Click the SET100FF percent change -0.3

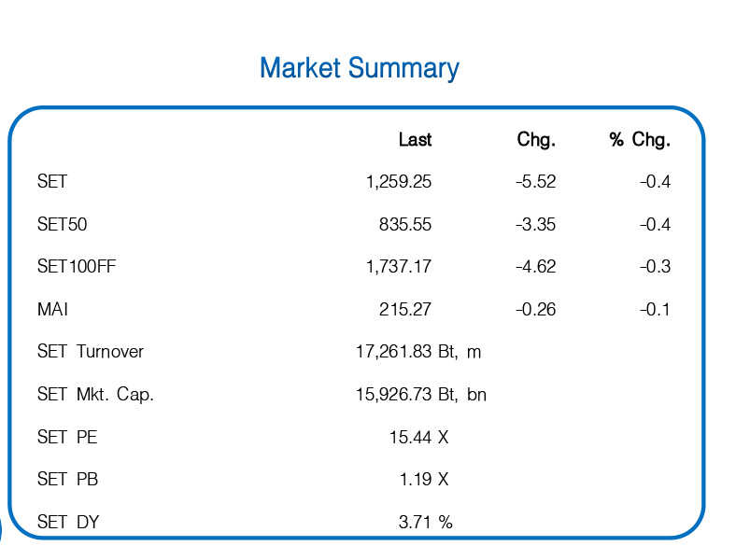coord(655,267)
